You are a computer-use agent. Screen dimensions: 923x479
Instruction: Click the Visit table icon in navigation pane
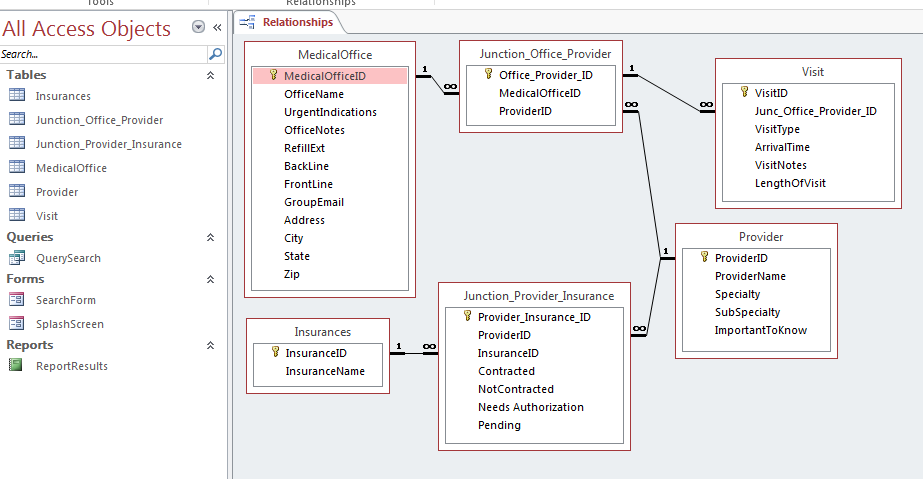[x=17, y=215]
